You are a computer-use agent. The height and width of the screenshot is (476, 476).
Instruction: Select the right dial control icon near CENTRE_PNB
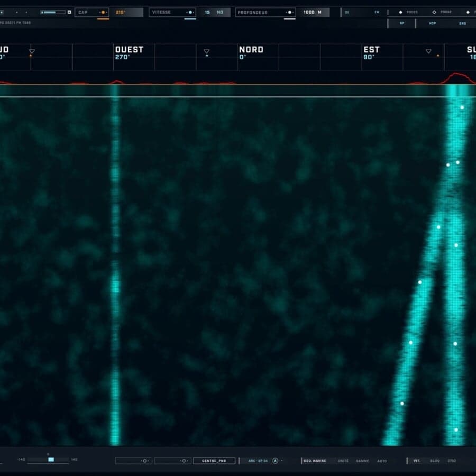pyautogui.click(x=184, y=460)
